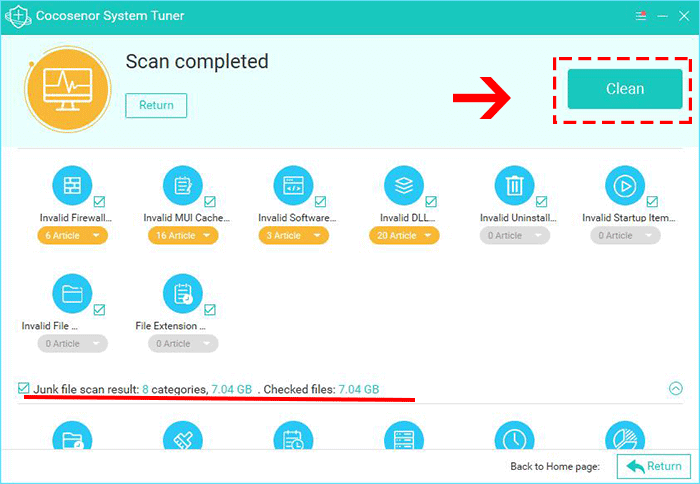Uncheck the Invalid MUI Cache checkbox
This screenshot has width=700, height=484.
point(210,201)
